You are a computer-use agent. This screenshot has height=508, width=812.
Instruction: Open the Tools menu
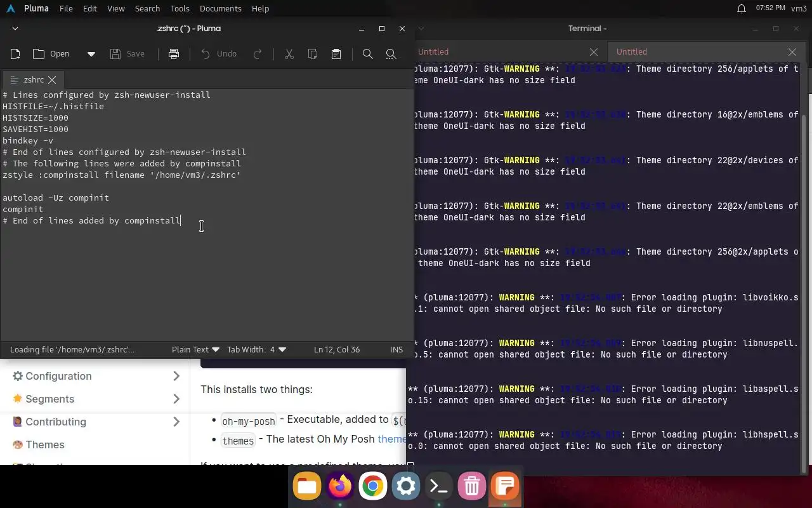180,8
